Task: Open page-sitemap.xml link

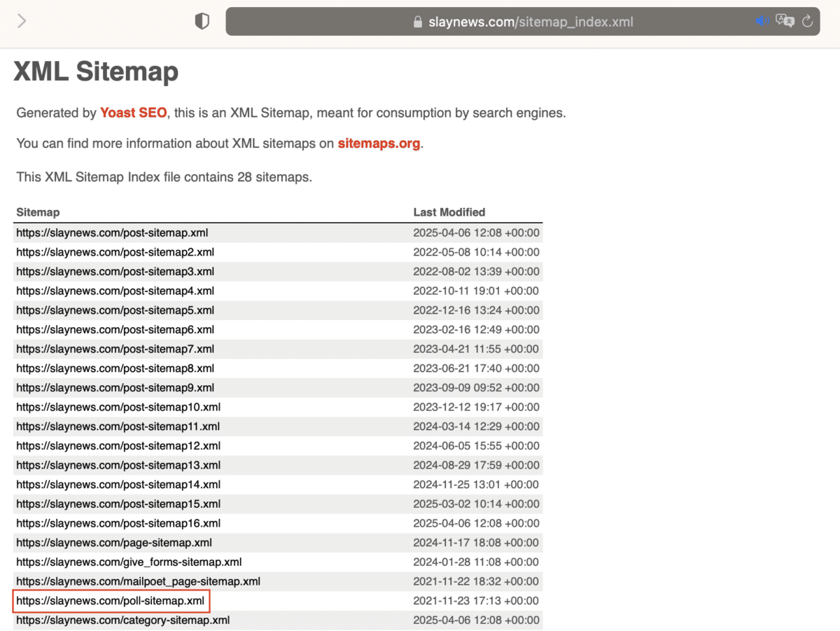Action: pyautogui.click(x=114, y=543)
